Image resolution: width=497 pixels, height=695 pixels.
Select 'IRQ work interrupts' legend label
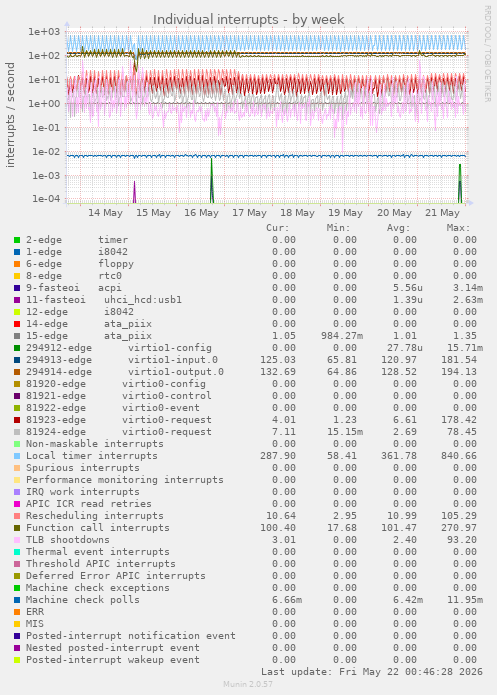pyautogui.click(x=83, y=492)
